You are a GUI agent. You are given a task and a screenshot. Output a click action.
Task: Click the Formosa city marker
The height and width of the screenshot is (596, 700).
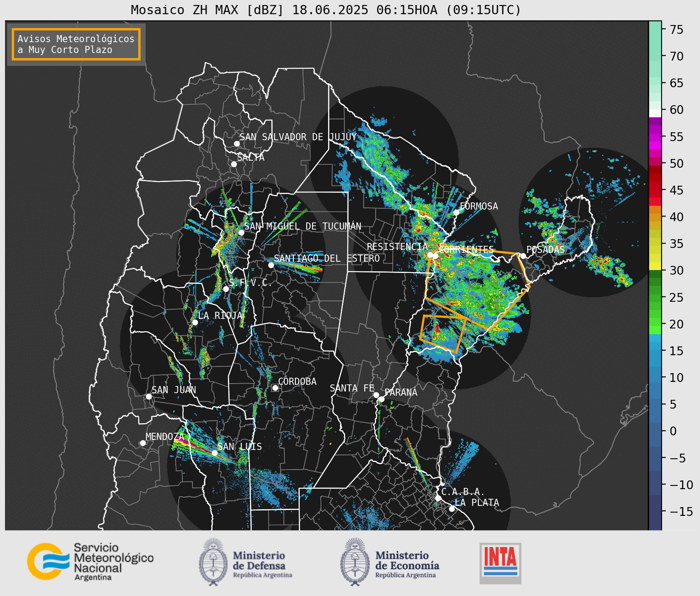tap(457, 212)
